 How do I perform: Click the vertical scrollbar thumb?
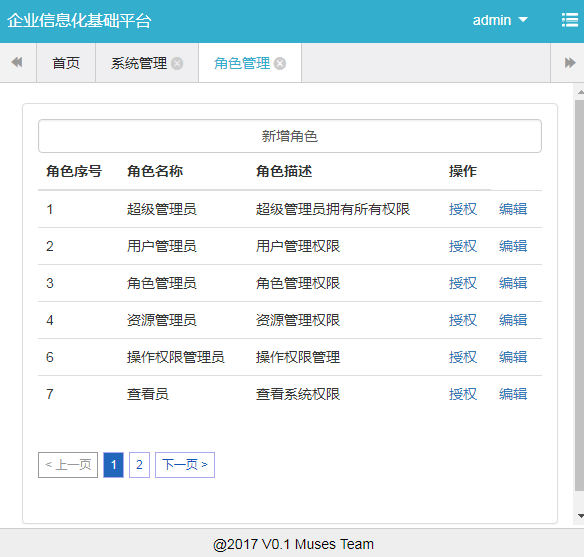coord(580,296)
